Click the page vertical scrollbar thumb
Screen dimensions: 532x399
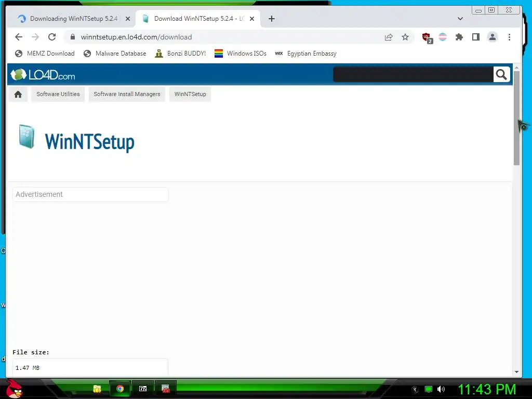[516, 118]
